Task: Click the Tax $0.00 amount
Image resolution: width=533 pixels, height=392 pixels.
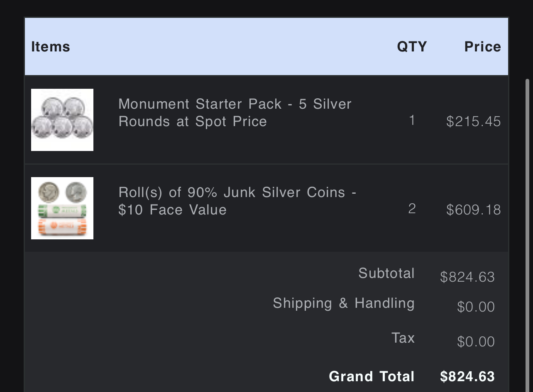Action: [476, 342]
